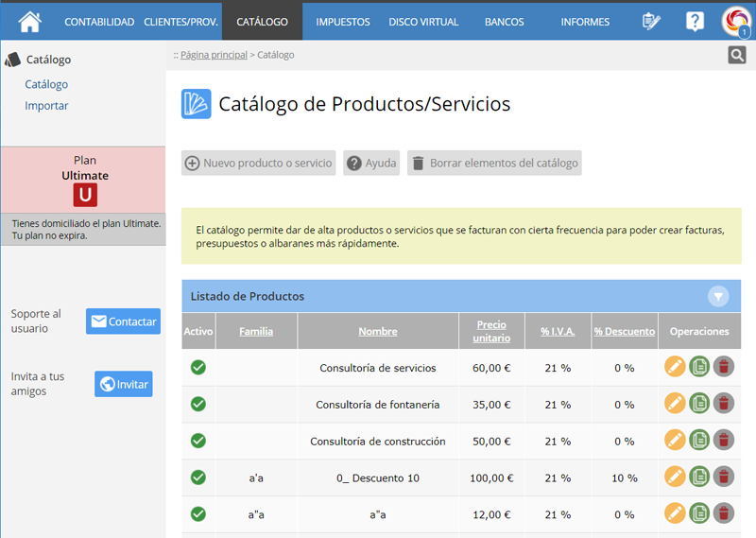Toggle active status of Consultoría de fontanería
This screenshot has width=756, height=538.
point(198,405)
